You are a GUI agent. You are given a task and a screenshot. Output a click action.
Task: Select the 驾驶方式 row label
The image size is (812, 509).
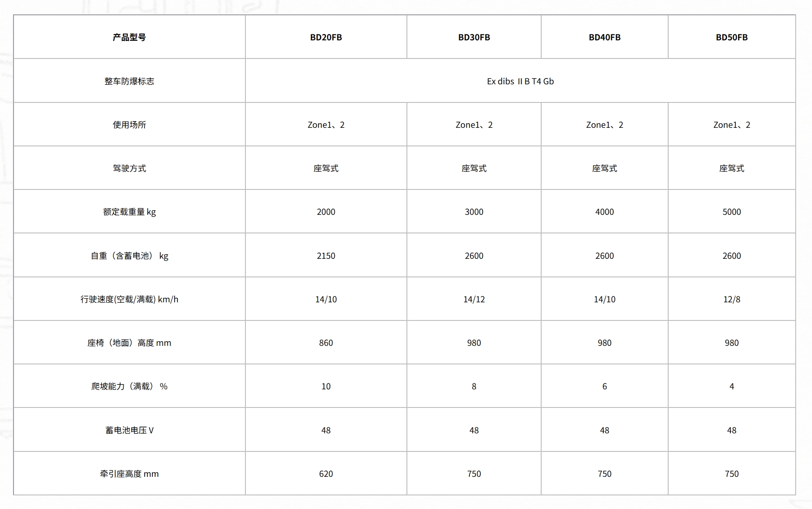click(x=129, y=168)
